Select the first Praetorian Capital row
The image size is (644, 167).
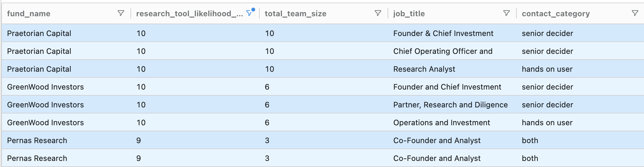39,33
